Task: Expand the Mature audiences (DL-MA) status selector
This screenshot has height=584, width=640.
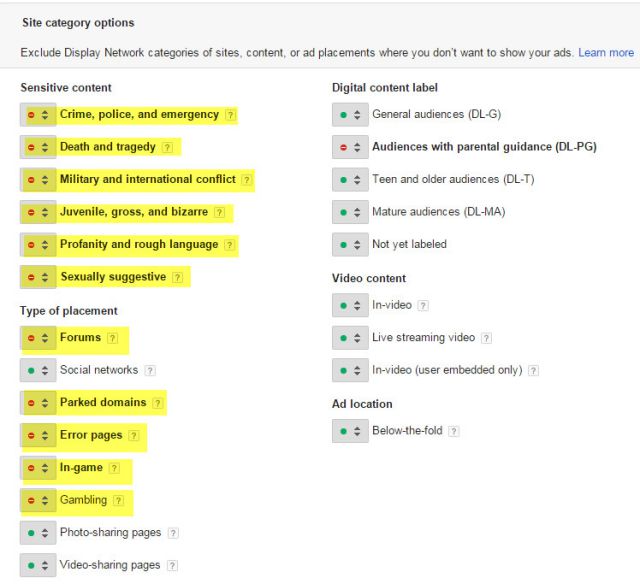Action: click(350, 212)
